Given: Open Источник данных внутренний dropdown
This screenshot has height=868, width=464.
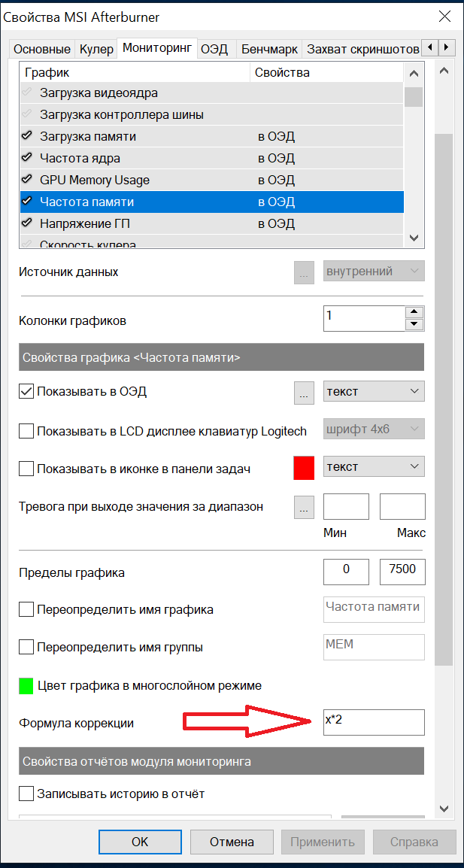Looking at the screenshot, I should [x=374, y=272].
